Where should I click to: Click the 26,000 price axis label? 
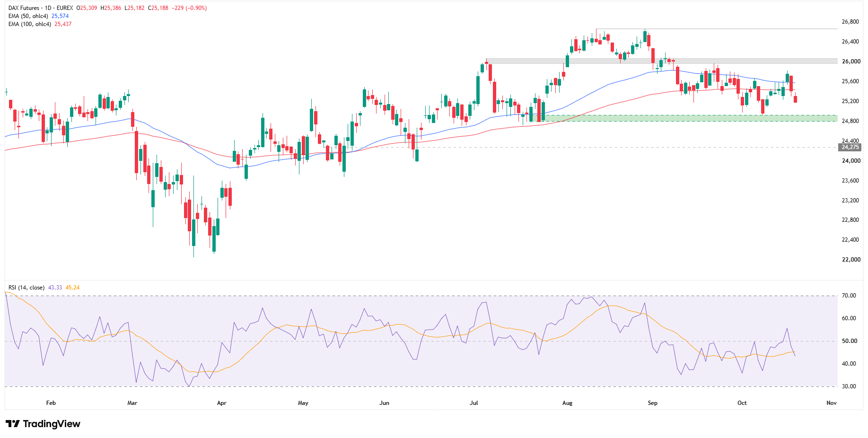click(x=851, y=61)
